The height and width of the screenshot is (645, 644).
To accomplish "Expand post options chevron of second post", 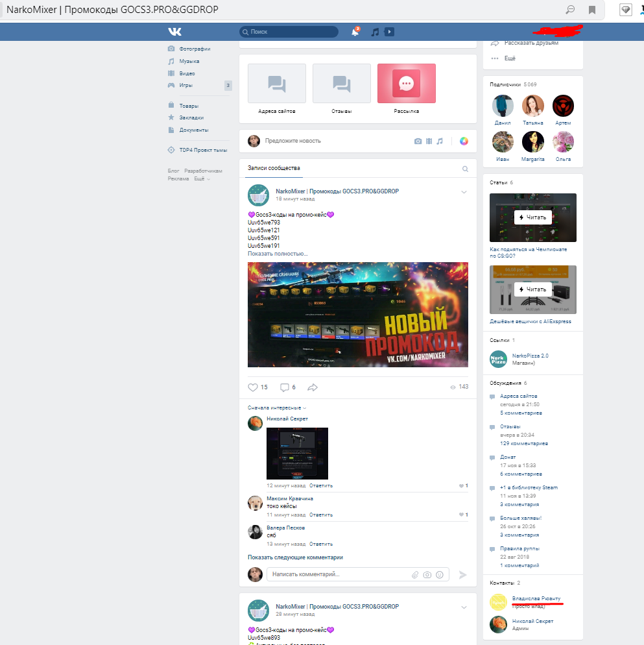I will pyautogui.click(x=464, y=607).
